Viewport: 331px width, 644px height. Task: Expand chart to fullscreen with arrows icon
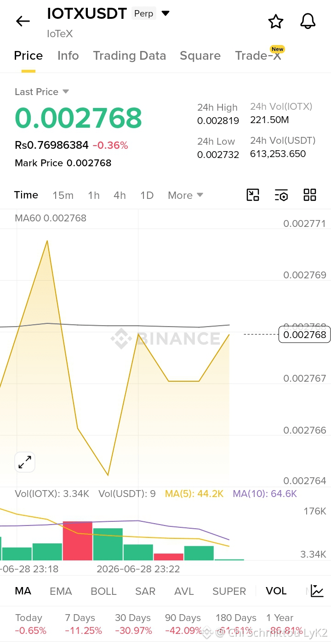pyautogui.click(x=25, y=462)
